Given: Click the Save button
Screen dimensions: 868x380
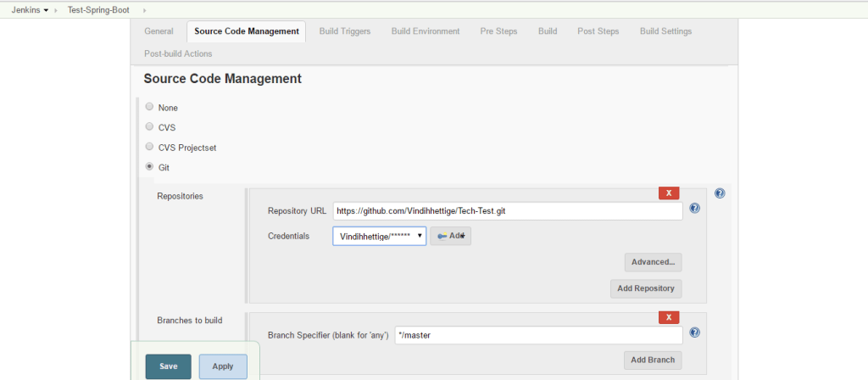Looking at the screenshot, I should [x=169, y=366].
